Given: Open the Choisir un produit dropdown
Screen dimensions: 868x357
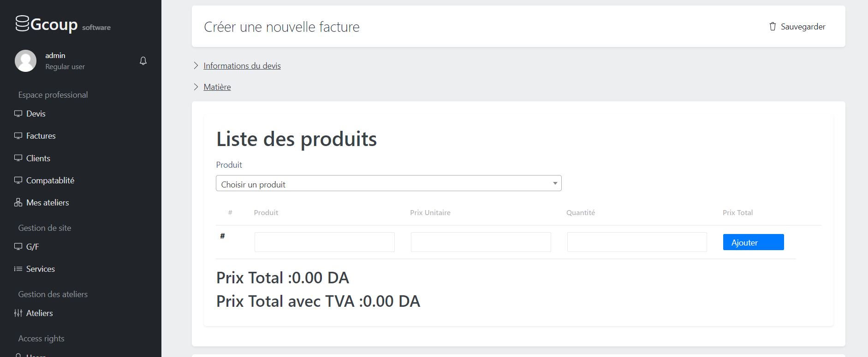Looking at the screenshot, I should click(x=388, y=183).
